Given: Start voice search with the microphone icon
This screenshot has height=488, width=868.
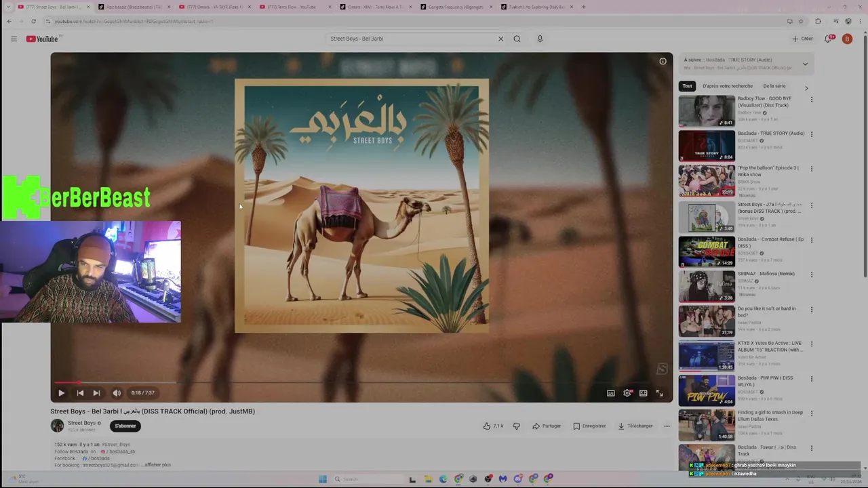Looking at the screenshot, I should point(540,39).
